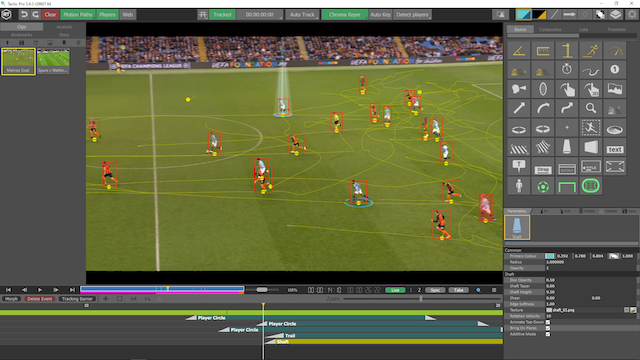
Task: Uncheck the Animate Top-Down checkbox
Action: (x=548, y=322)
